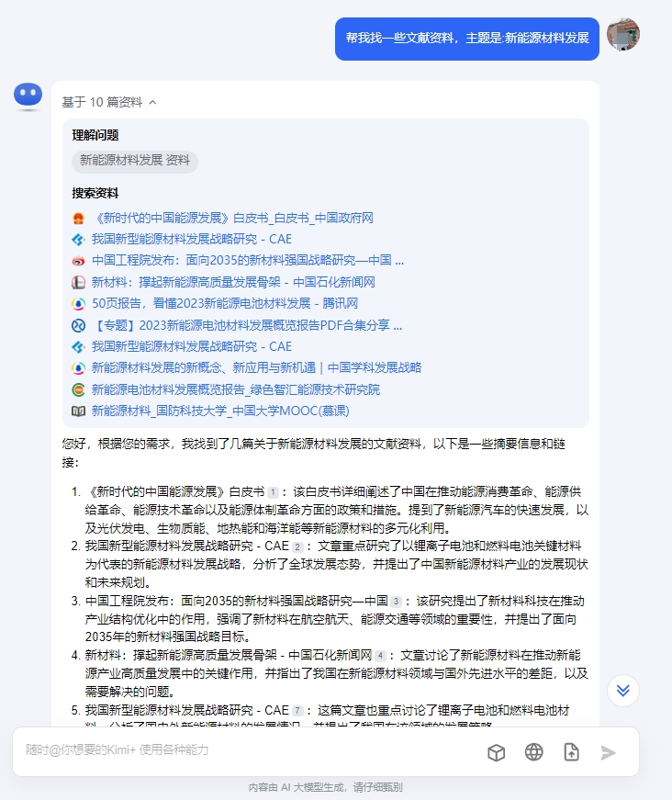This screenshot has height=800, width=672.
Task: Click the site icon beside 【专题】2023新能源电池
Action: (78, 325)
